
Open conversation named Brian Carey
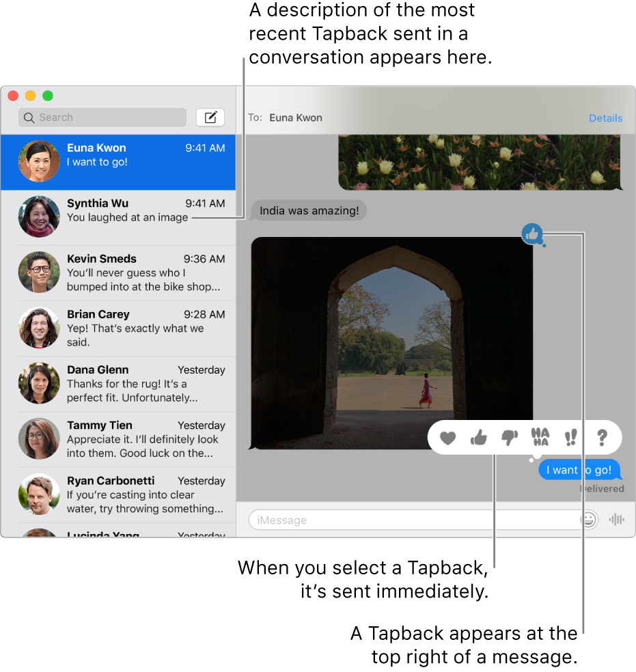pos(118,328)
